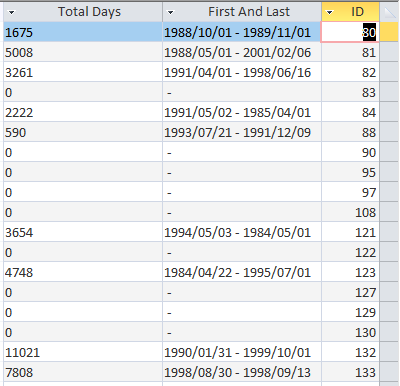The width and height of the screenshot is (400, 386).
Task: Select the ID cell 133
Action: point(350,372)
